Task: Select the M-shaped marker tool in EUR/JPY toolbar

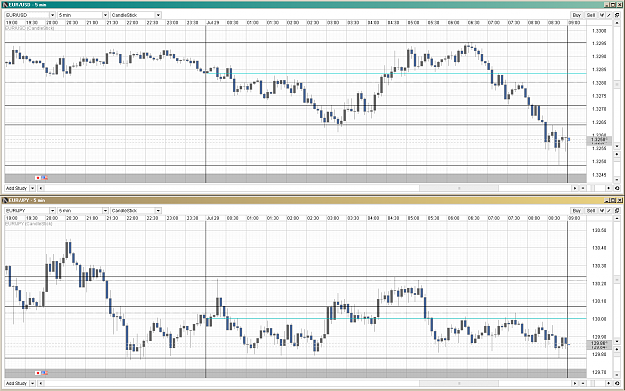Action: pyautogui.click(x=602, y=210)
